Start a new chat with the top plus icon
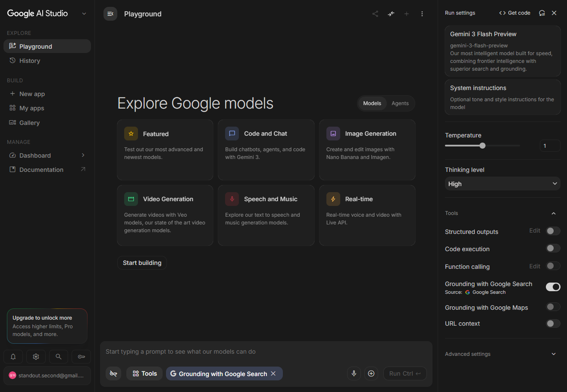 click(407, 14)
